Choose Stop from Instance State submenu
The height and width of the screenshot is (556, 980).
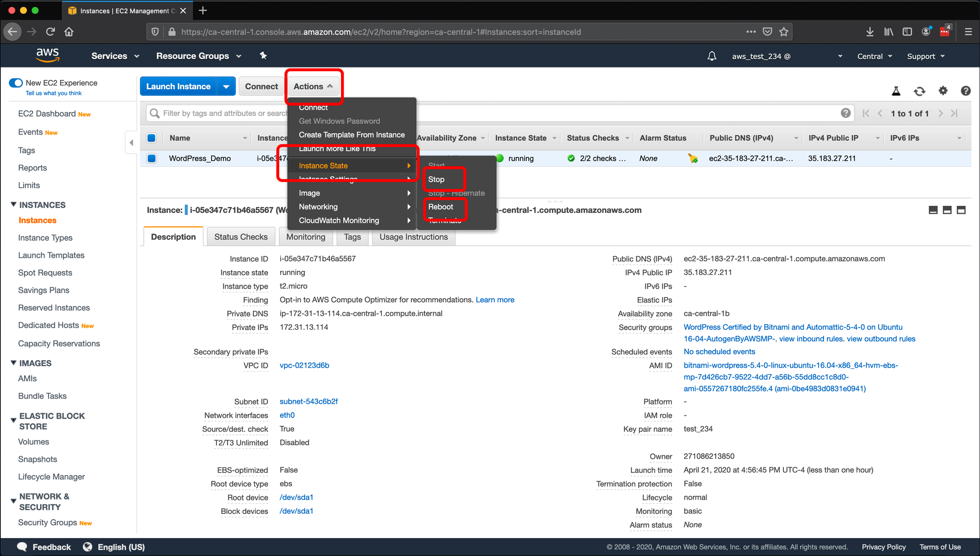point(436,179)
